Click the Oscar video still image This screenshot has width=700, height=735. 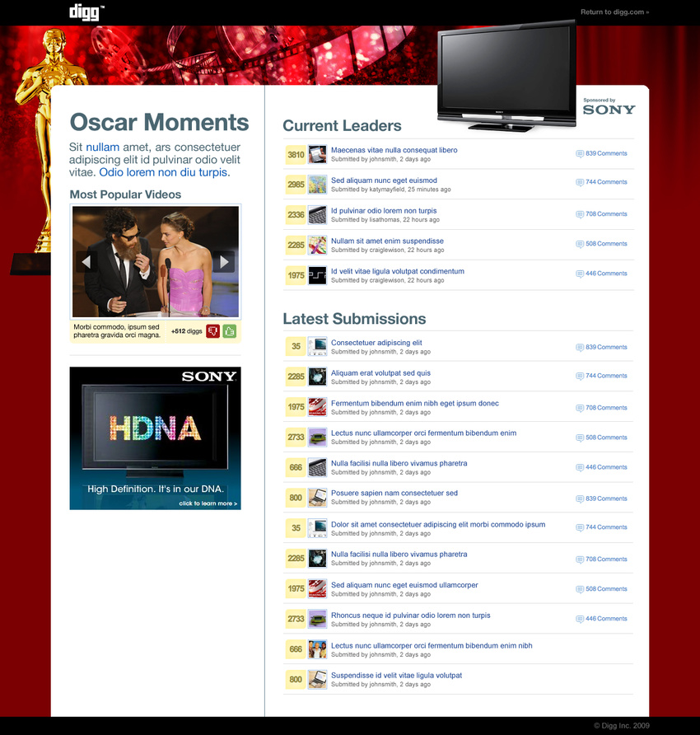pyautogui.click(x=155, y=261)
